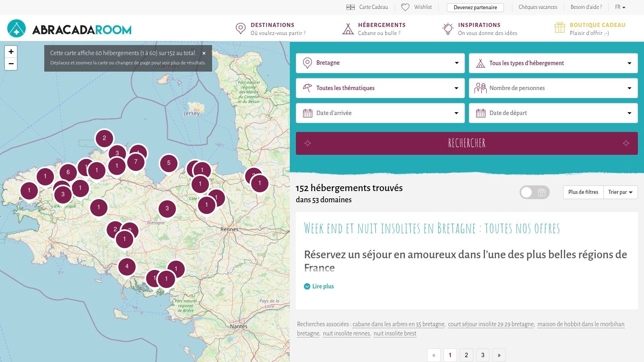Click the Rechercher search button

click(467, 143)
